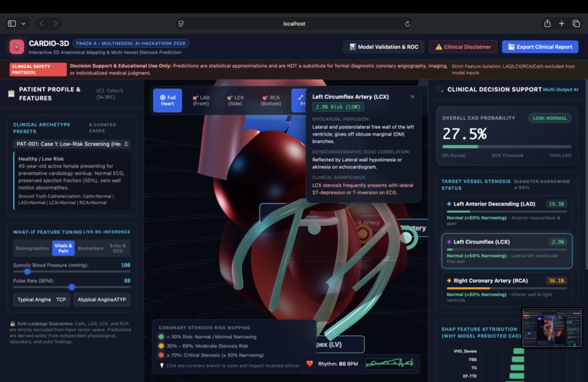This screenshot has width=588, height=382.
Task: Open the Echo & ECG tab
Action: [117, 248]
